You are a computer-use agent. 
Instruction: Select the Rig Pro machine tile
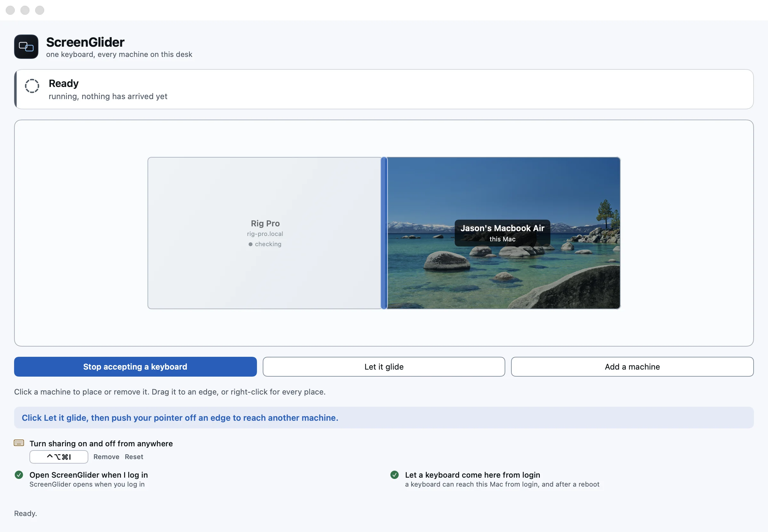(x=265, y=233)
